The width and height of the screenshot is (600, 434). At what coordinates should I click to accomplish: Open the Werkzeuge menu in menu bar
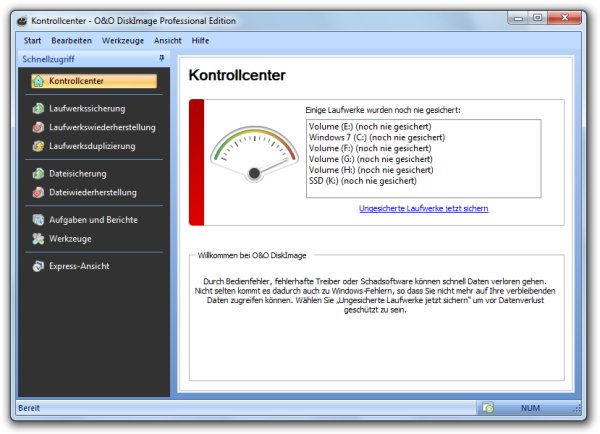point(123,41)
